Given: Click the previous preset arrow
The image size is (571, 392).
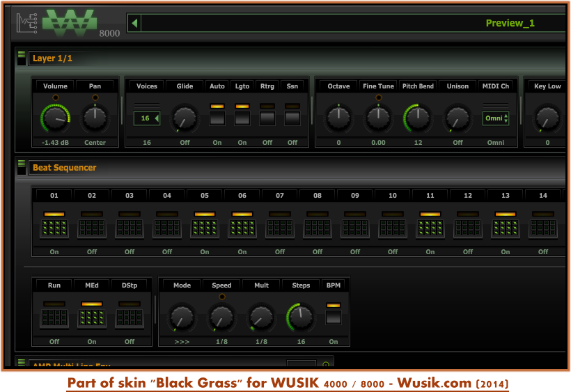Looking at the screenshot, I should [134, 23].
